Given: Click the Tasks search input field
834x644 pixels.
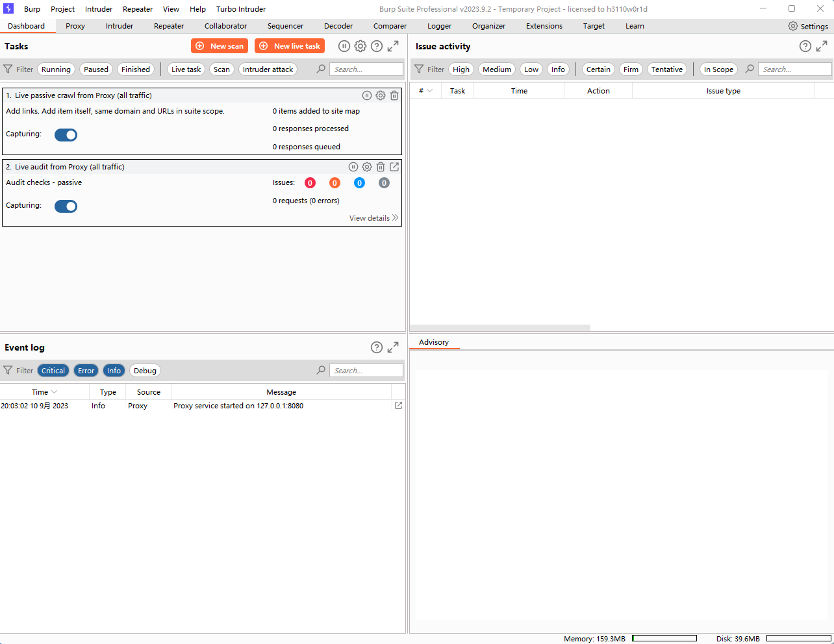Looking at the screenshot, I should click(x=366, y=69).
